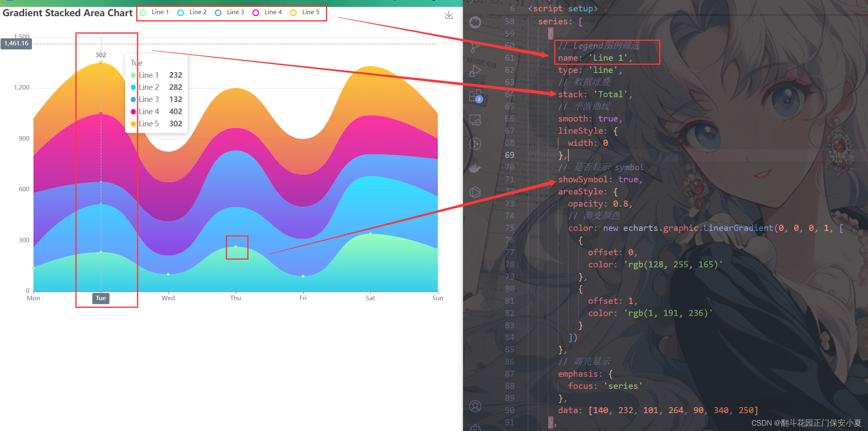Screen dimensions: 868x431
Task: Click the 'Mon' x-axis label
Action: 34,298
